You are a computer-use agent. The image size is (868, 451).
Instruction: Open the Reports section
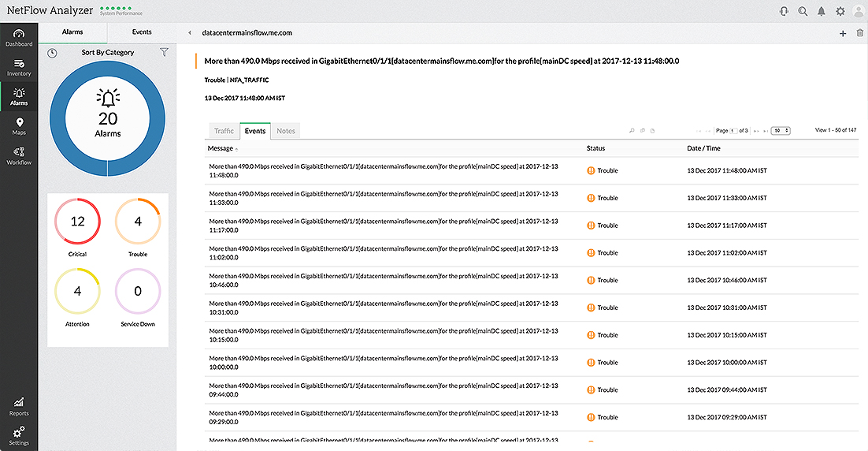coord(19,406)
